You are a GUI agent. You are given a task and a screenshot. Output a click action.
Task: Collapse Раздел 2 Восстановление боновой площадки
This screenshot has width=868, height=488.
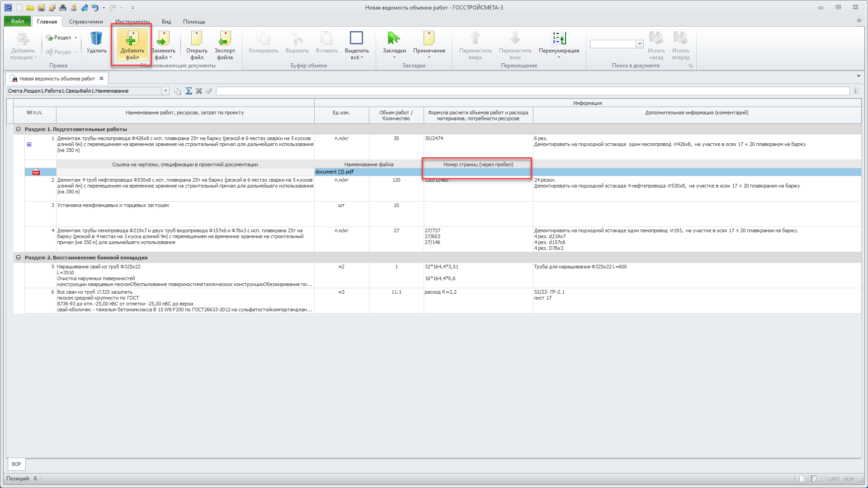tap(19, 258)
